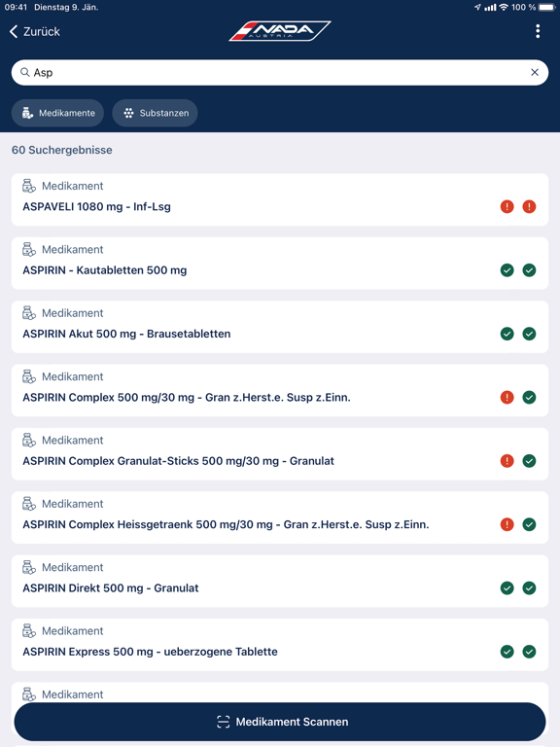Tap green check for ASPIRIN Complex Granulat-Sticks
560x747 pixels.
coord(529,461)
